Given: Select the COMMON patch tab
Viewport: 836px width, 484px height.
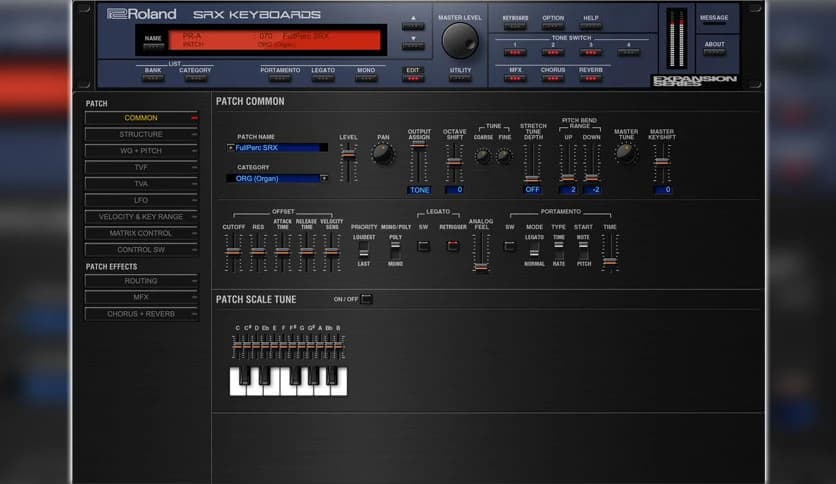Looking at the screenshot, I should (141, 118).
